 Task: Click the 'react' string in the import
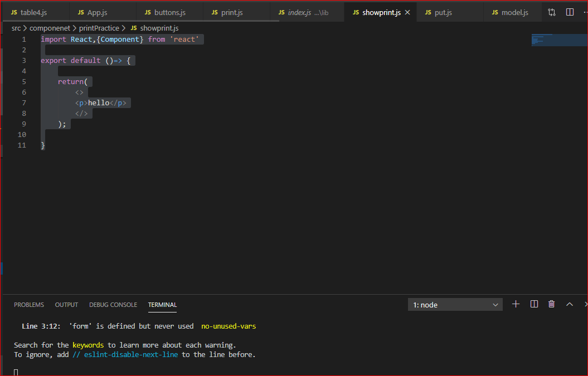184,40
